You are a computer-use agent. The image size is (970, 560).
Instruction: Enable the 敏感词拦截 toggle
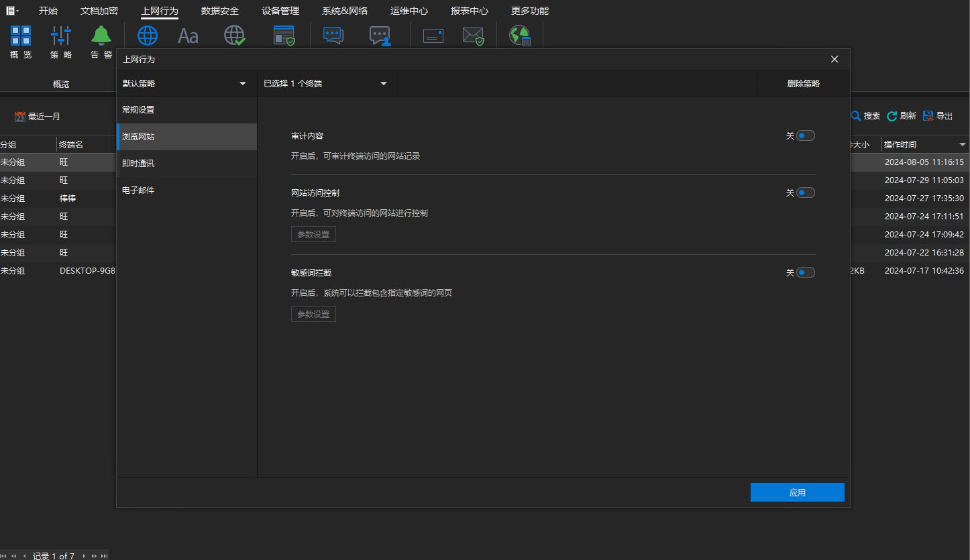pos(806,272)
